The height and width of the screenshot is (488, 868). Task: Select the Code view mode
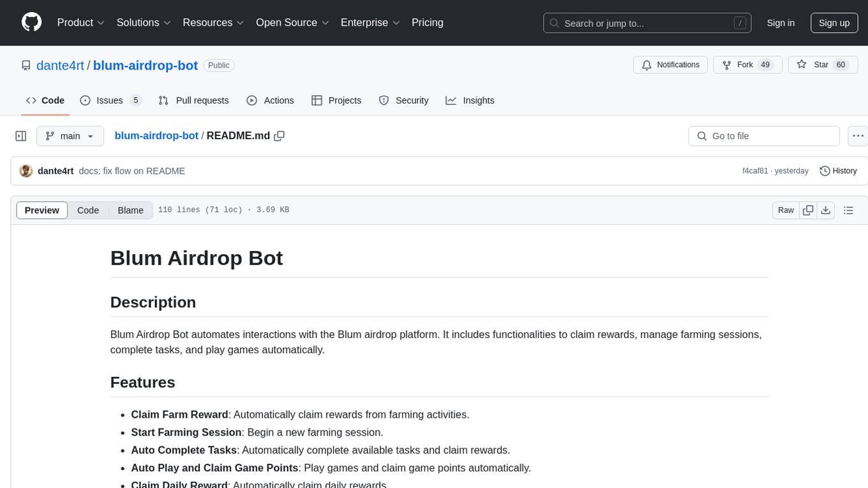coord(88,210)
